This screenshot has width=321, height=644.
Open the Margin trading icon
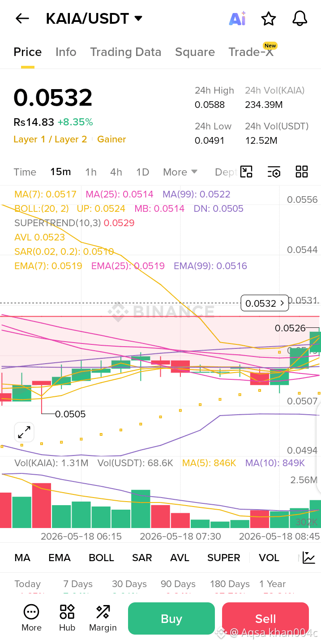tap(103, 618)
